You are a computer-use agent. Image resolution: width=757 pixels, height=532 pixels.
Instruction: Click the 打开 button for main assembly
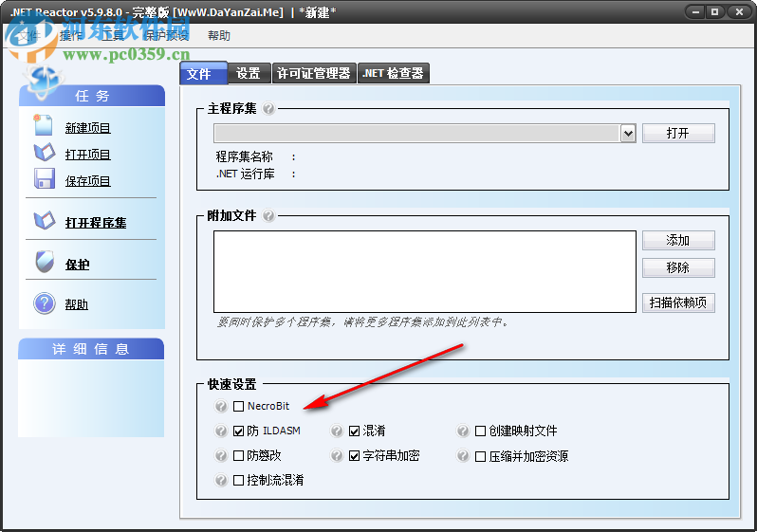tap(678, 134)
